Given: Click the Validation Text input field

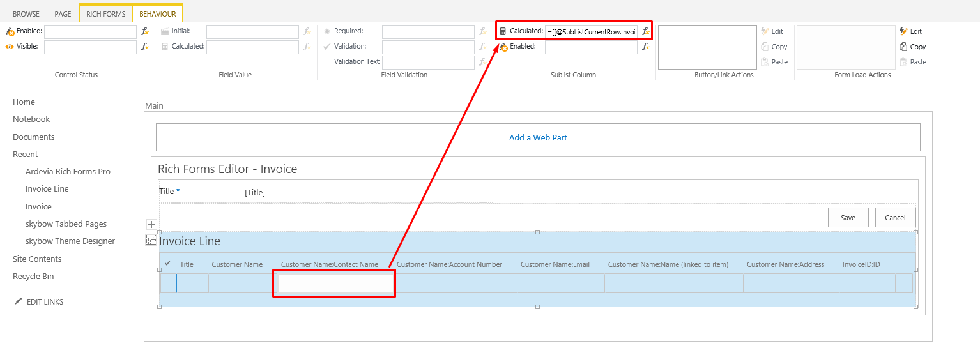Looking at the screenshot, I should pos(428,62).
